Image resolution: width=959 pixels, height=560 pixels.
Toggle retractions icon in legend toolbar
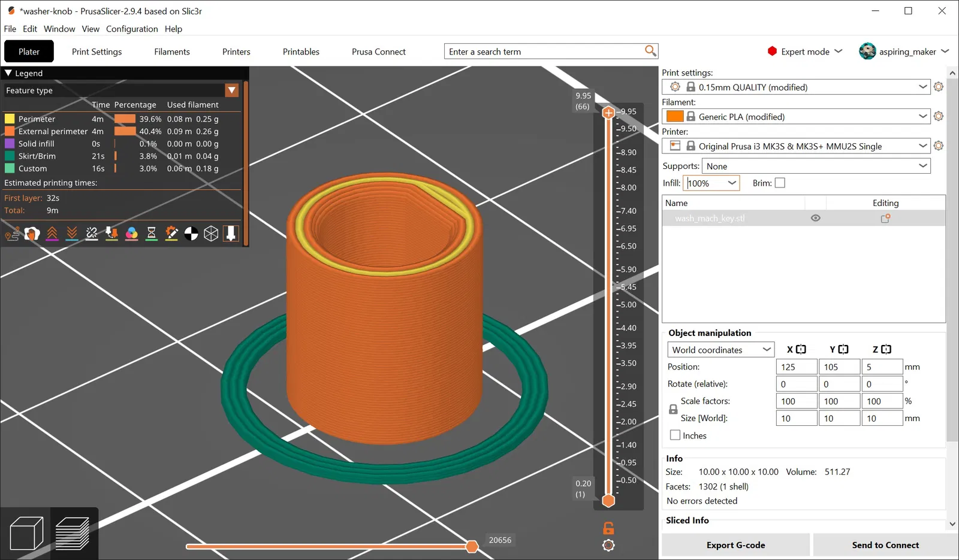(x=52, y=234)
